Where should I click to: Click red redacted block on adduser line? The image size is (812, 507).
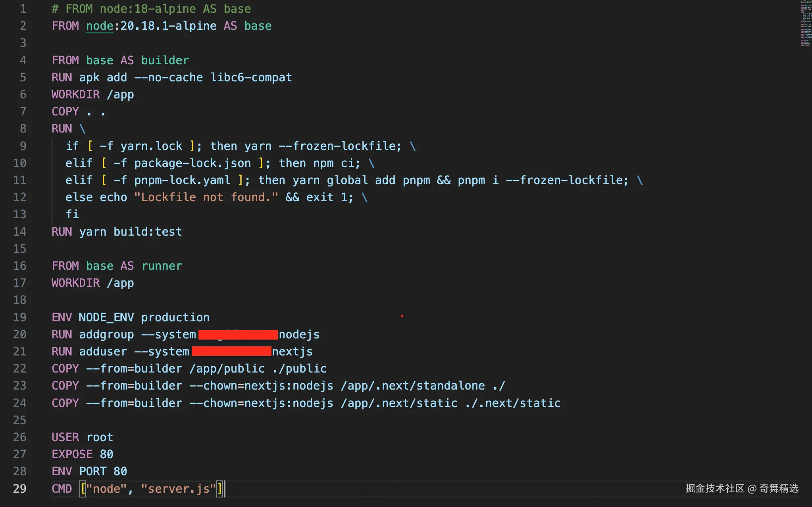pyautogui.click(x=231, y=351)
